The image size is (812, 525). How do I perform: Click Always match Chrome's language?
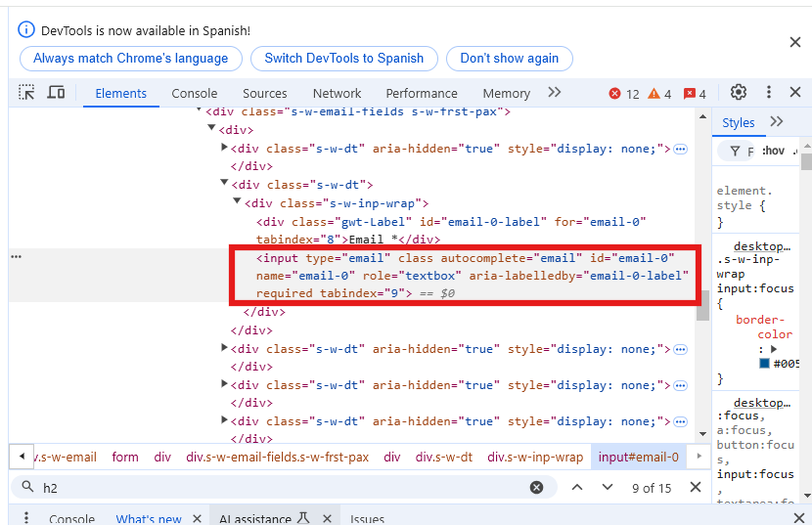coord(130,59)
